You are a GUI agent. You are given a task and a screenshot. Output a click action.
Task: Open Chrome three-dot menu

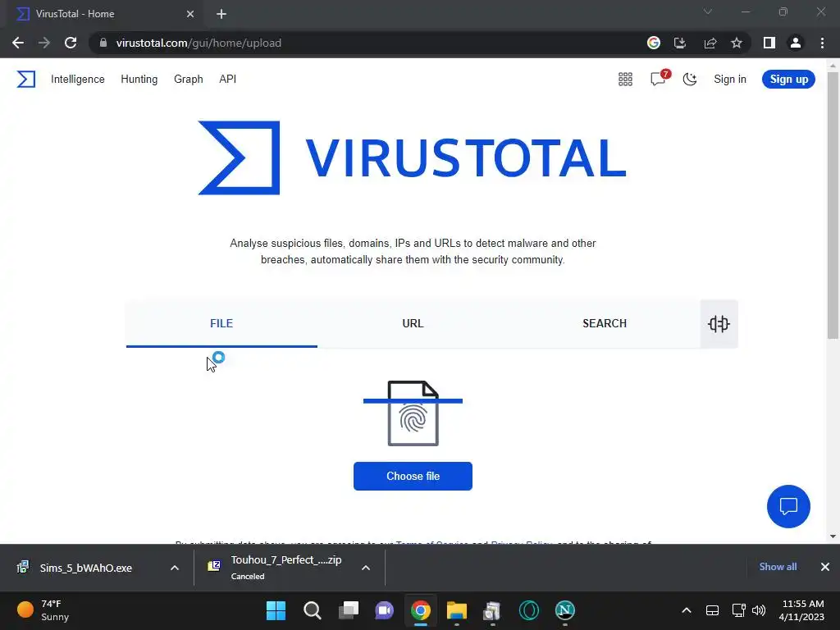[x=822, y=43]
